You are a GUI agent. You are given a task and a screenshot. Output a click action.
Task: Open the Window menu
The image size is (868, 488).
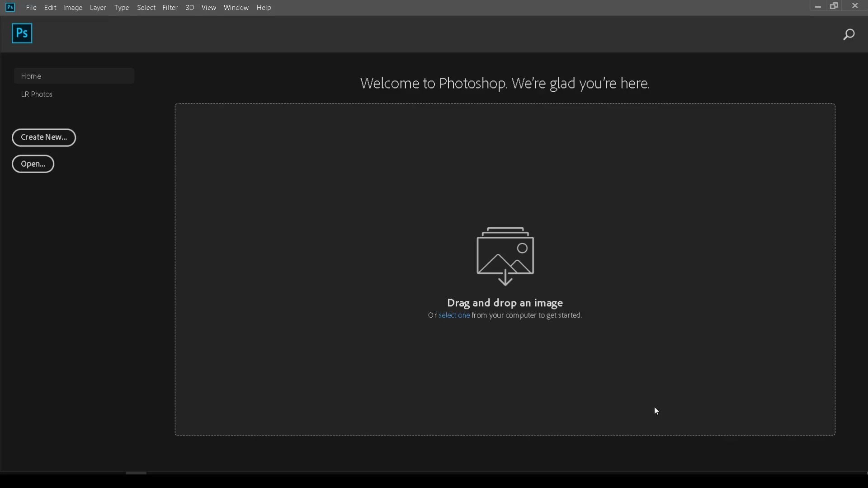tap(236, 8)
